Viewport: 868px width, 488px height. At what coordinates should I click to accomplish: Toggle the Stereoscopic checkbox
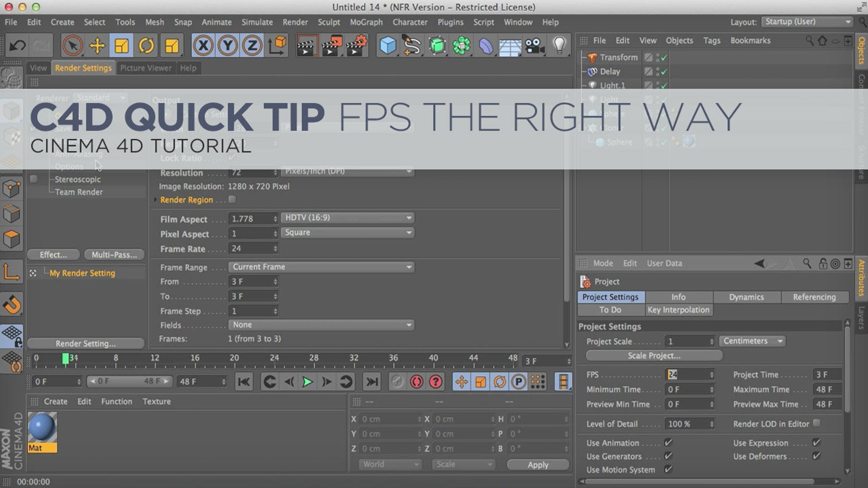pos(33,179)
